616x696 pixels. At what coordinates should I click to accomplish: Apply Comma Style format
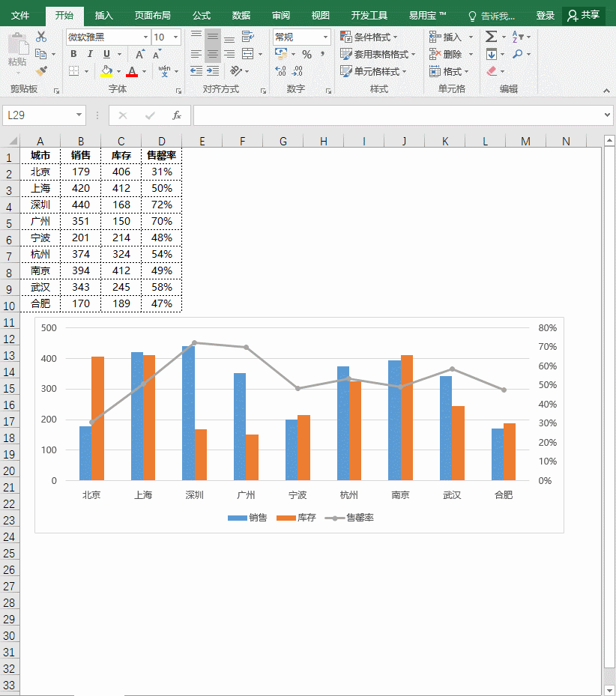(x=323, y=54)
